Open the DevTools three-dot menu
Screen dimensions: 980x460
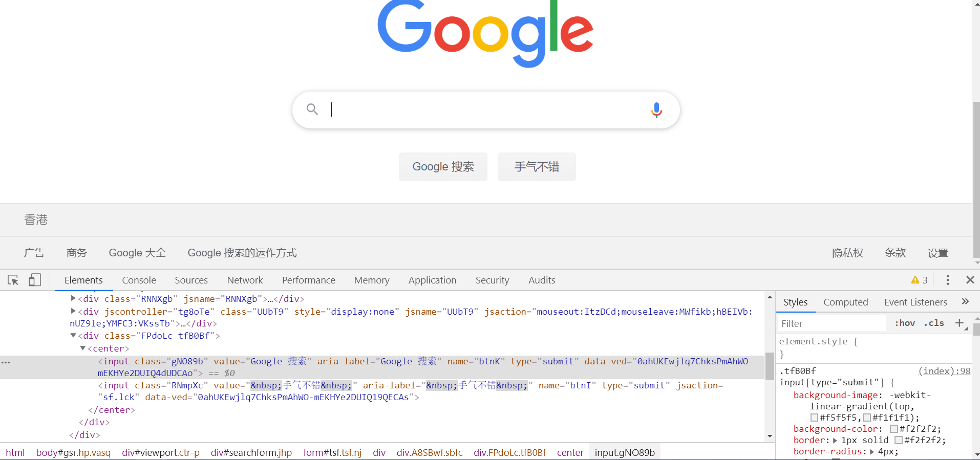pyautogui.click(x=948, y=280)
